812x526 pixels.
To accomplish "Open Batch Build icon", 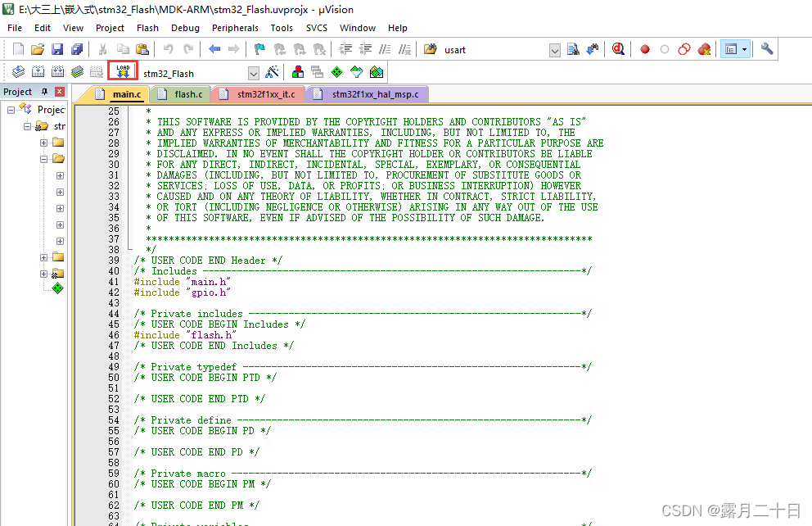I will (x=77, y=72).
